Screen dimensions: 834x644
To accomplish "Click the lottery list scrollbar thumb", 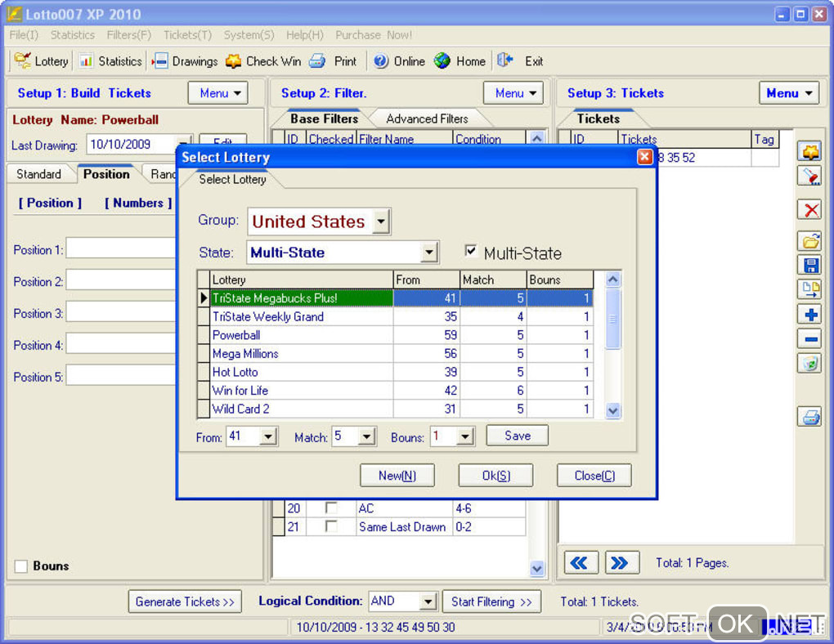I will (612, 319).
